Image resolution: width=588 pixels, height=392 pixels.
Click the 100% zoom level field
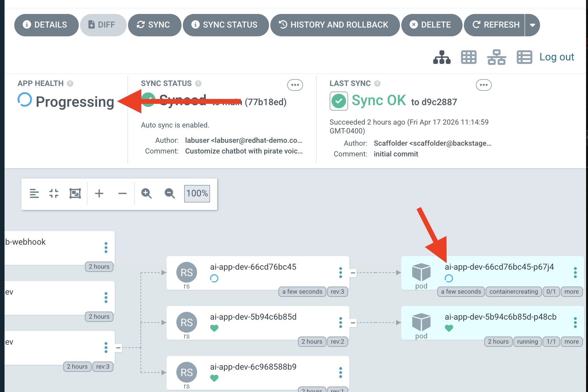[x=197, y=193]
